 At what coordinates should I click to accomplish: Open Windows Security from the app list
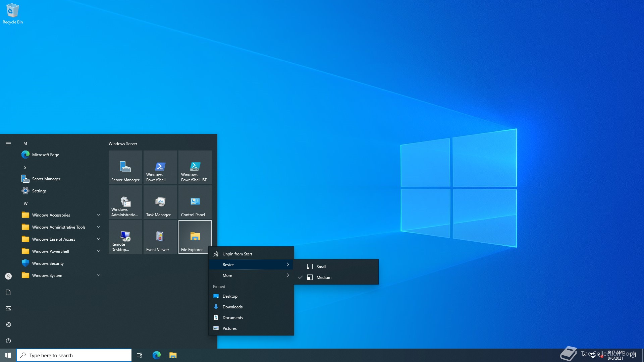point(60,263)
